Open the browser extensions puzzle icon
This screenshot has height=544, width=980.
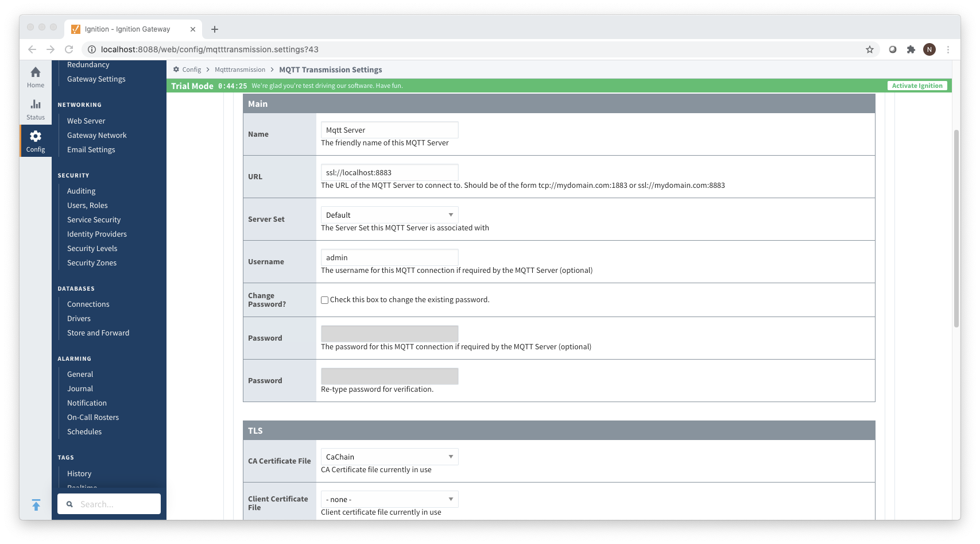tap(911, 49)
